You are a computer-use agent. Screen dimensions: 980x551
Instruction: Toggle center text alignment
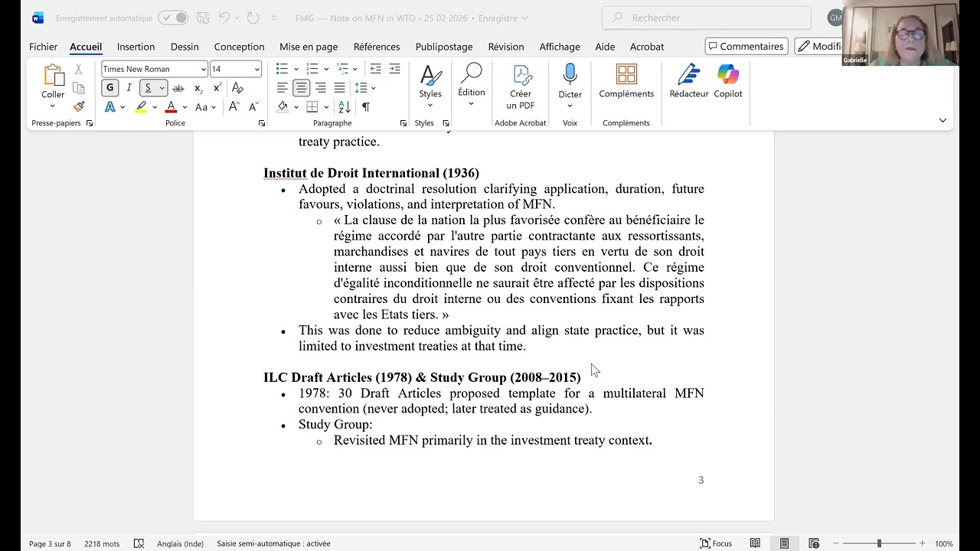(x=302, y=88)
